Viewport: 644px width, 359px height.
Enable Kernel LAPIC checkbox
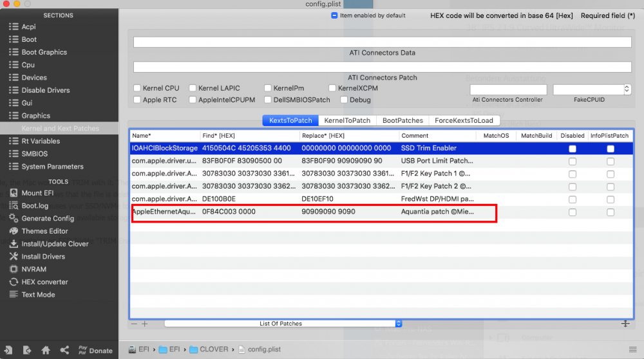193,88
